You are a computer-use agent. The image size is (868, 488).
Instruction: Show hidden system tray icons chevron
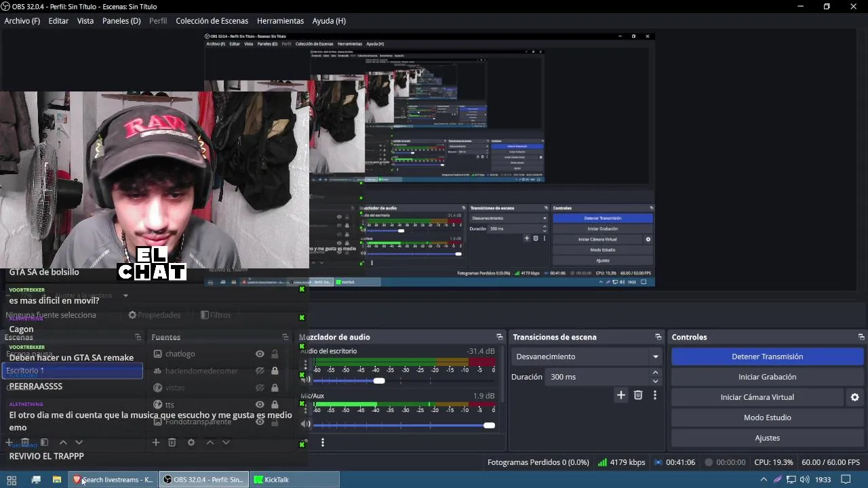click(x=764, y=480)
